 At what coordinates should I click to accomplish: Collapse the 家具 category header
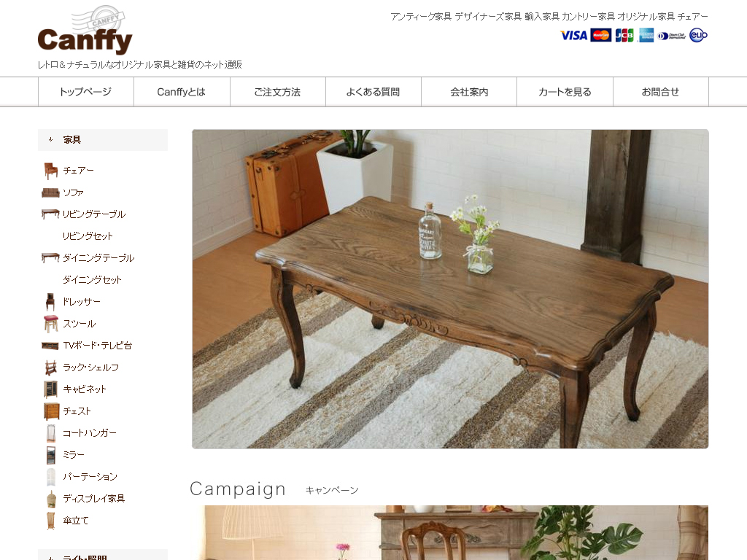pos(103,140)
